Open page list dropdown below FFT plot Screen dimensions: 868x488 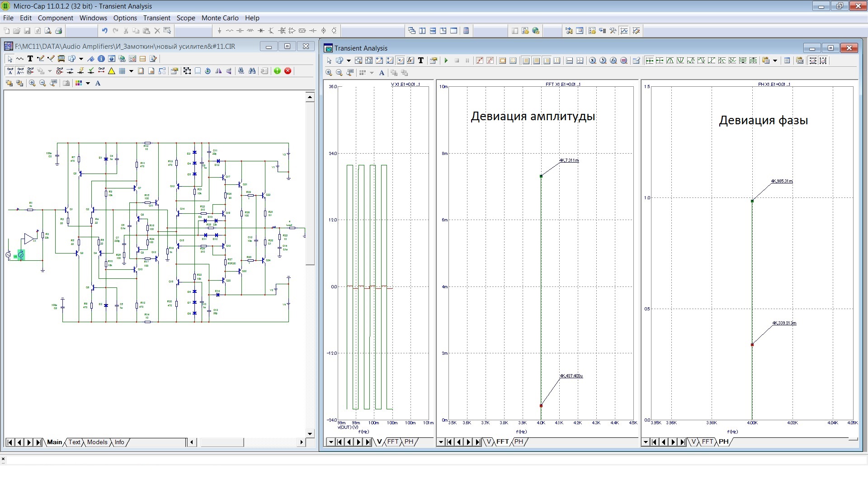click(441, 442)
